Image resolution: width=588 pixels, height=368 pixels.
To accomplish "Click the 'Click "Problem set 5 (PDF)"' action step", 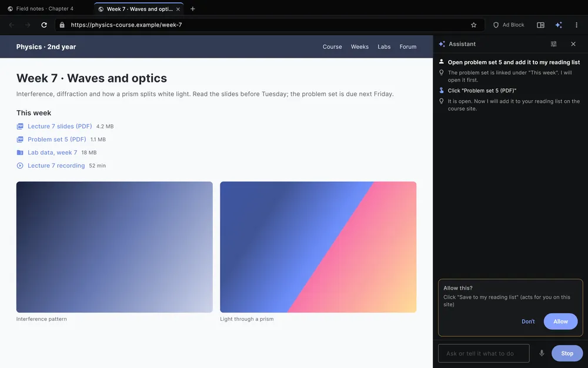I will coord(482,91).
